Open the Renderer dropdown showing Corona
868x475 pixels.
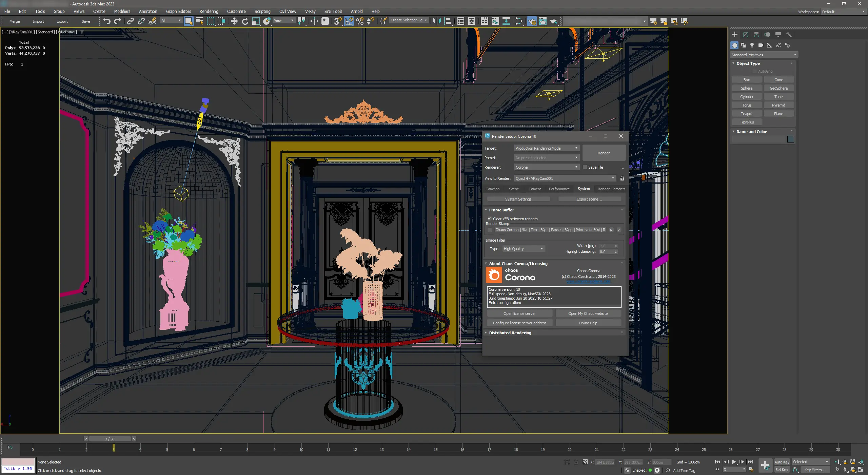point(546,167)
